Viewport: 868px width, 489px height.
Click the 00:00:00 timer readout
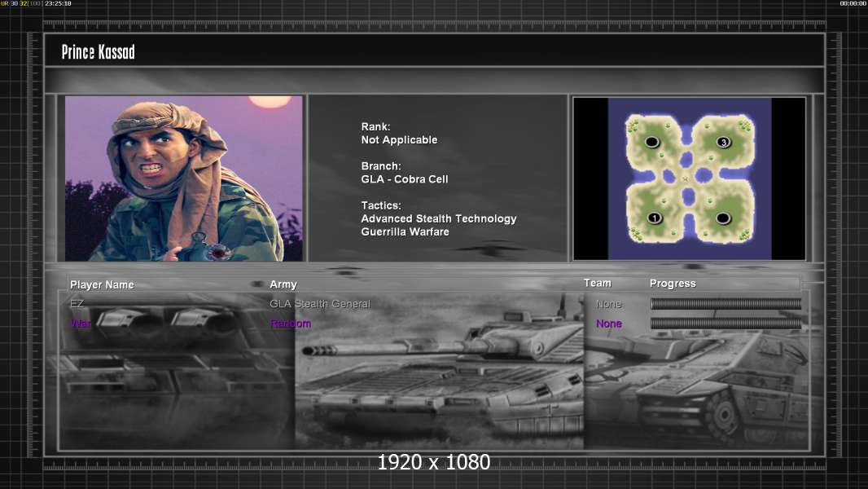pyautogui.click(x=853, y=3)
